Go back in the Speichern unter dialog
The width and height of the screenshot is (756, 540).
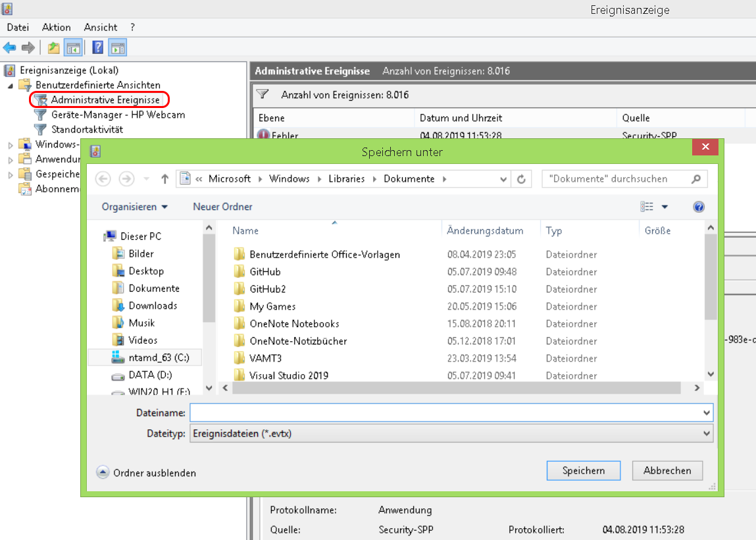point(103,179)
